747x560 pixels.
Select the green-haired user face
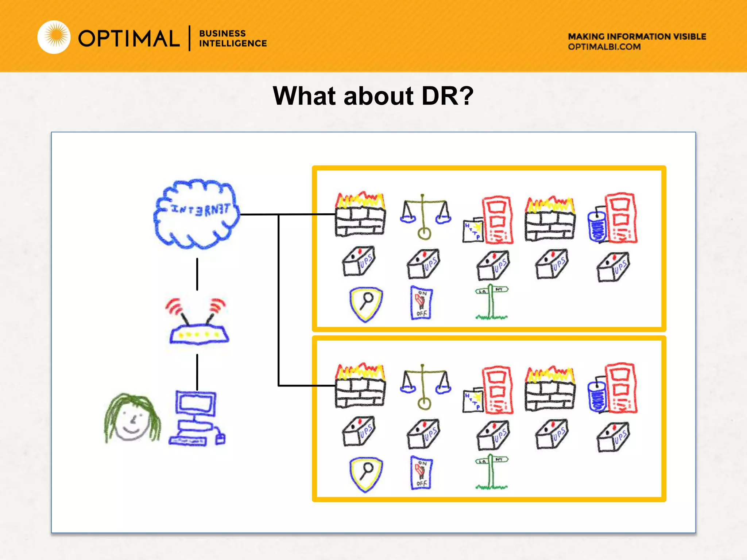click(132, 418)
